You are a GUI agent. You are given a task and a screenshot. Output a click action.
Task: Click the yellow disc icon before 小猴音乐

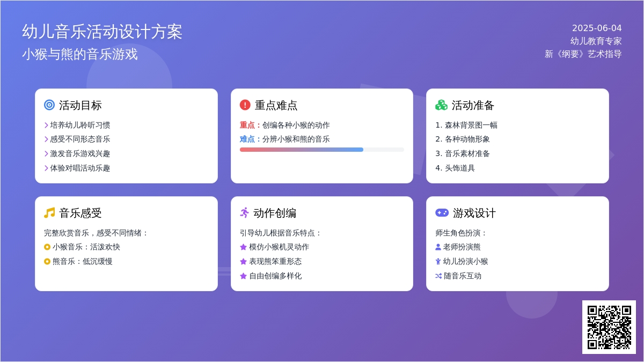point(47,247)
